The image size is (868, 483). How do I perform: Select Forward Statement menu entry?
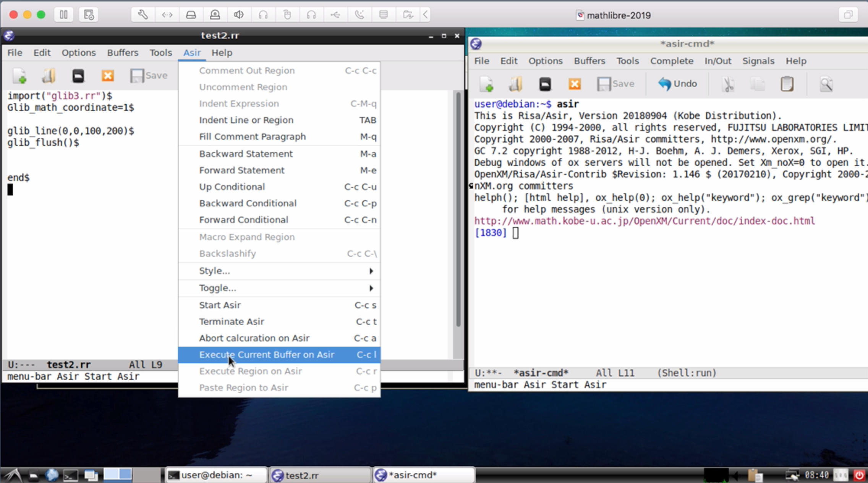(279, 170)
